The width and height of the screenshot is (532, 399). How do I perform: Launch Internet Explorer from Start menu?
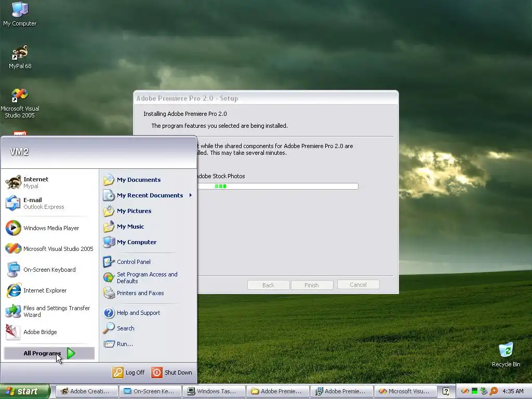click(x=49, y=290)
